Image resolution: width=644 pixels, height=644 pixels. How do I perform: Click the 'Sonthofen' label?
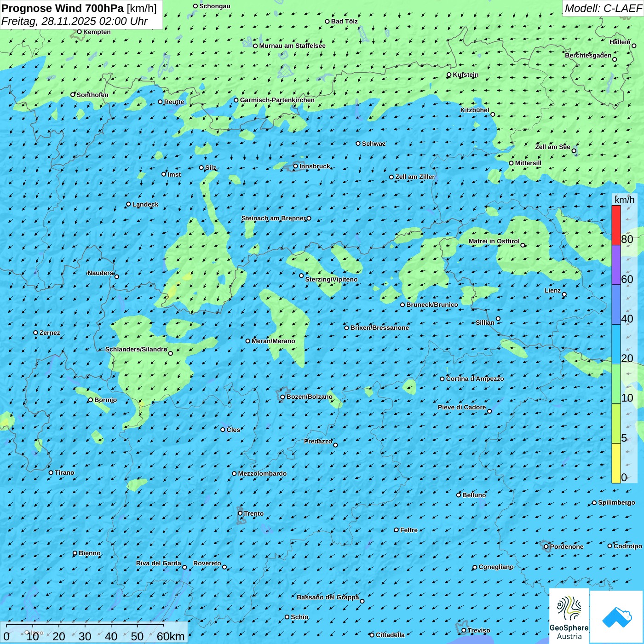tap(92, 95)
